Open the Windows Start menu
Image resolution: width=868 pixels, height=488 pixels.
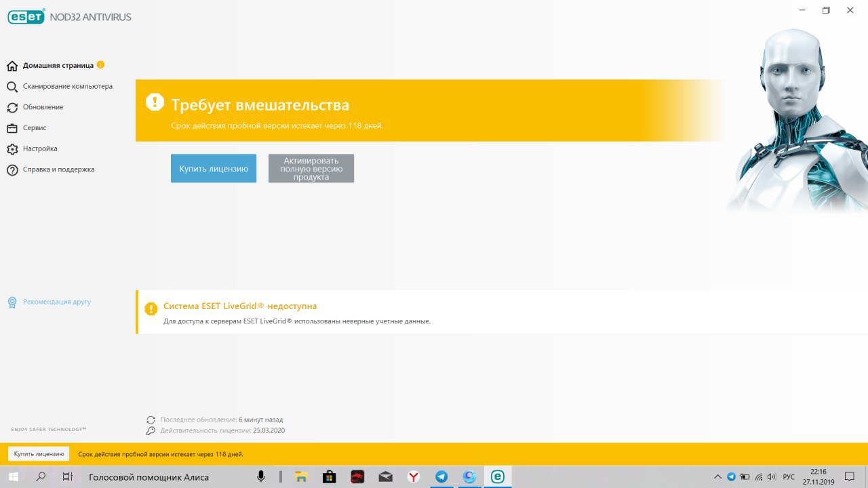coord(14,476)
